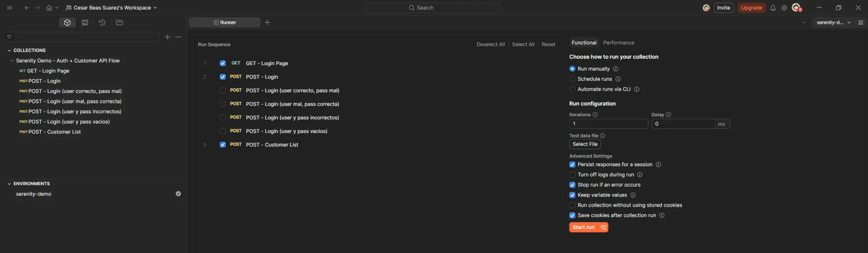Image resolution: width=868 pixels, height=253 pixels.
Task: Click the AI sparkle icon beside Start run
Action: click(x=603, y=227)
